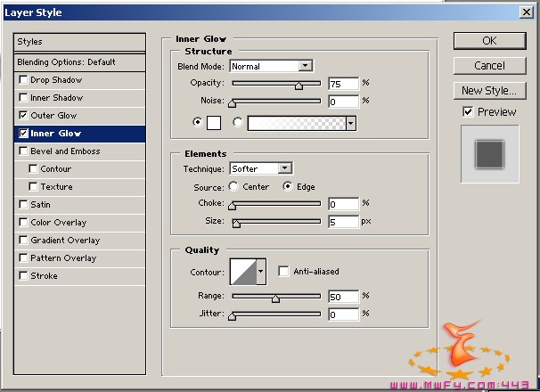Image resolution: width=540 pixels, height=392 pixels.
Task: Click the New Style... button
Action: point(490,91)
